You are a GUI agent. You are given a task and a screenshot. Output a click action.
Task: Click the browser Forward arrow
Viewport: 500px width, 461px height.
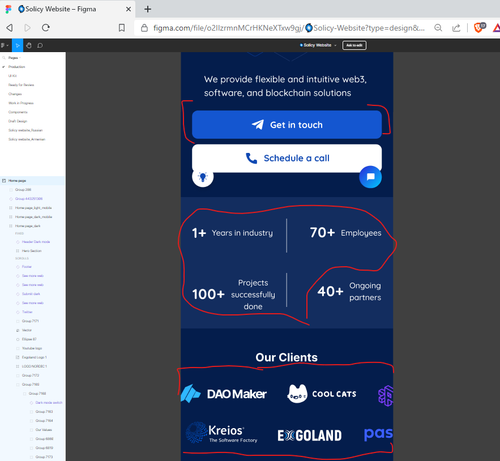click(x=27, y=28)
